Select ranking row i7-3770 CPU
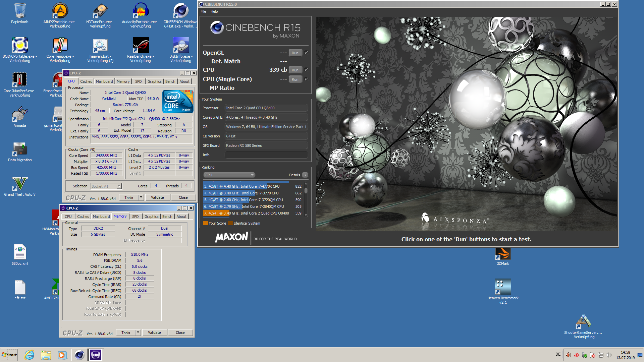Screen dimensions: 644x362 pyautogui.click(x=253, y=193)
